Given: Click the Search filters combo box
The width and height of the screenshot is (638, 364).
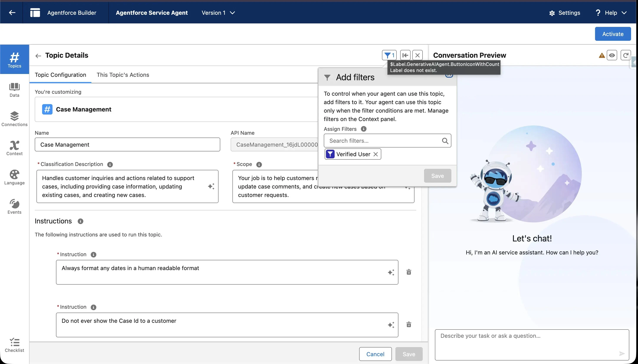Looking at the screenshot, I should [x=384, y=141].
